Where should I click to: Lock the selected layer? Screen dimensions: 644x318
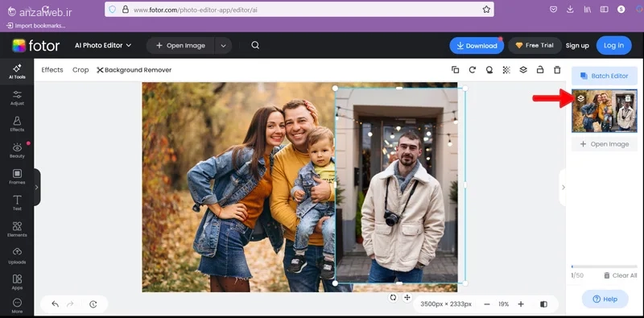point(540,70)
